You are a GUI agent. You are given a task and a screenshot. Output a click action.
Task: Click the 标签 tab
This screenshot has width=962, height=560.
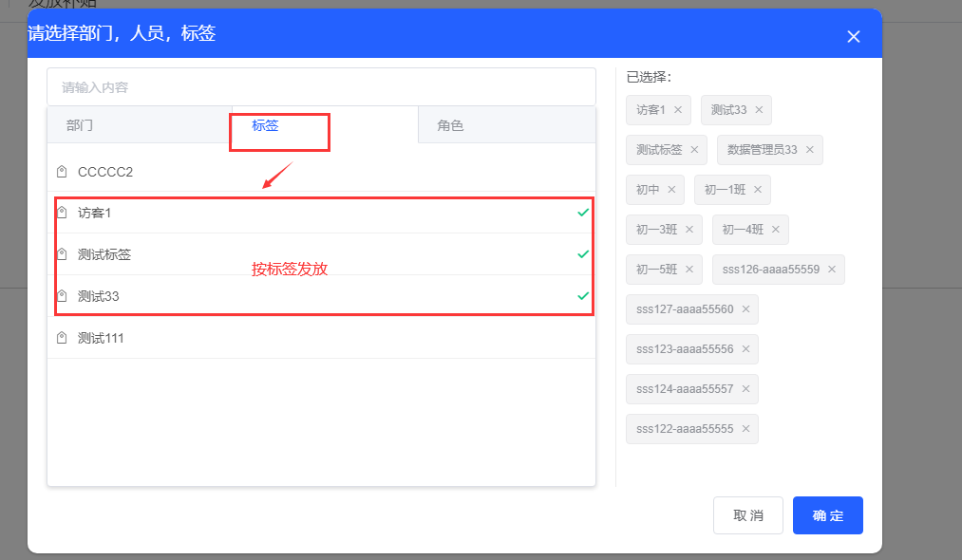tap(265, 125)
